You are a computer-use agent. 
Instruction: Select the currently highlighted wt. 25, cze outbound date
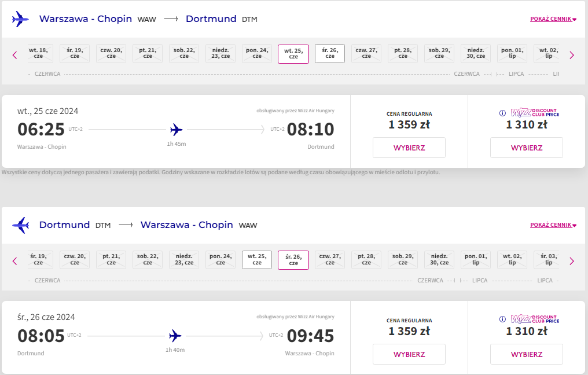click(293, 54)
